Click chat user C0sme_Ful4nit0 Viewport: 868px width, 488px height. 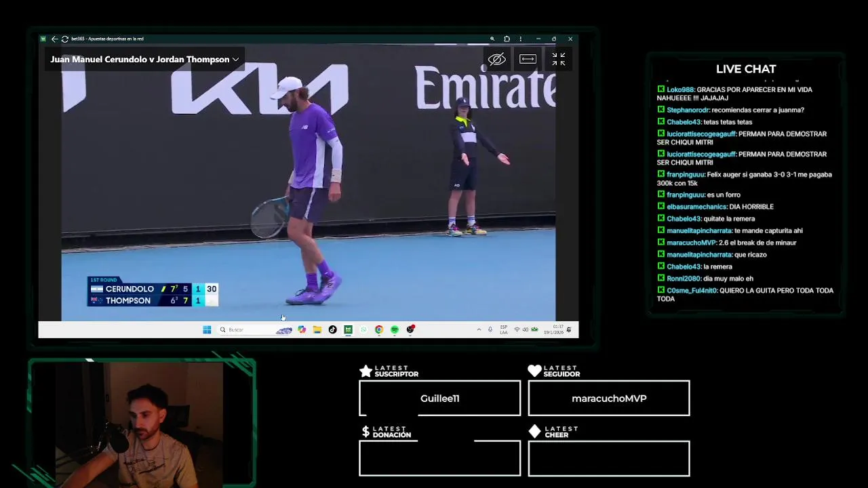pyautogui.click(x=692, y=291)
